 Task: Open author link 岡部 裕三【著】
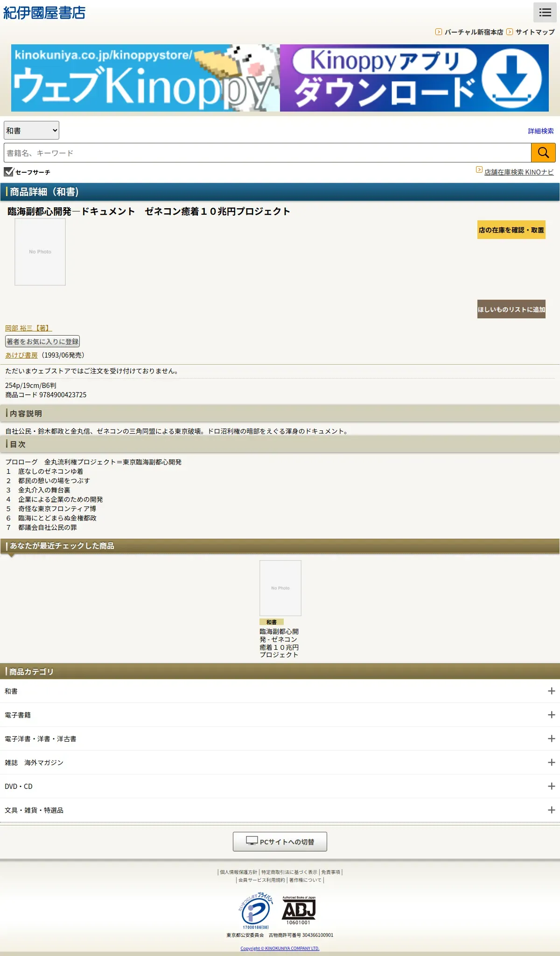28,328
